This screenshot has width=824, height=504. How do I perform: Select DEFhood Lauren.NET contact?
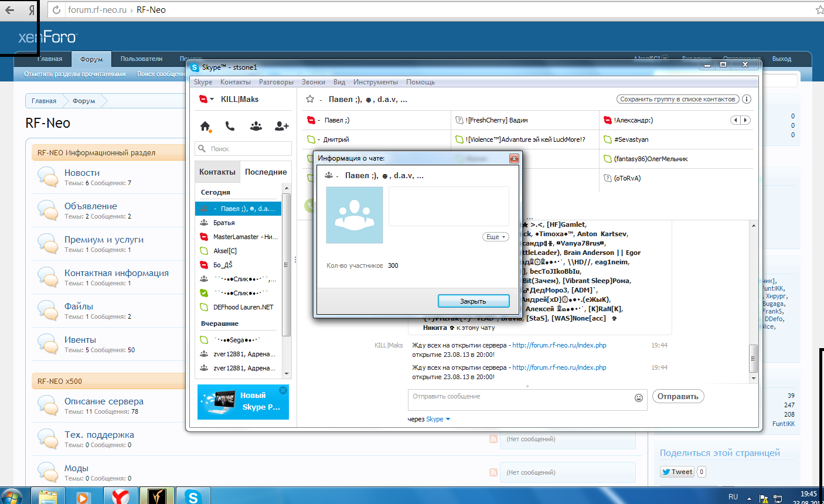click(x=239, y=307)
